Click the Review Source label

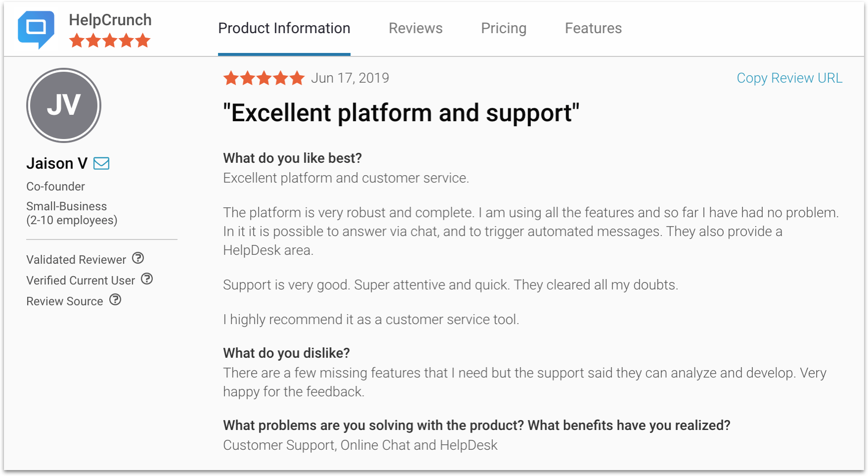point(65,301)
